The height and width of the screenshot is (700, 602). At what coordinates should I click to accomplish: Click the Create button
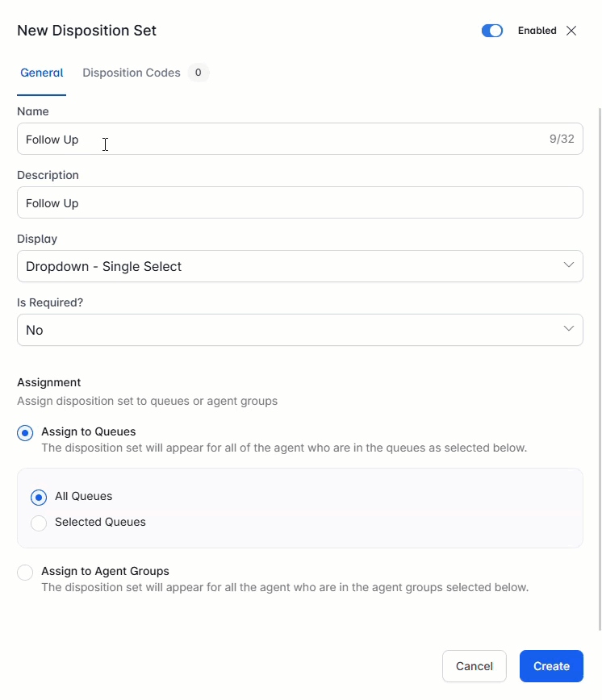(551, 666)
